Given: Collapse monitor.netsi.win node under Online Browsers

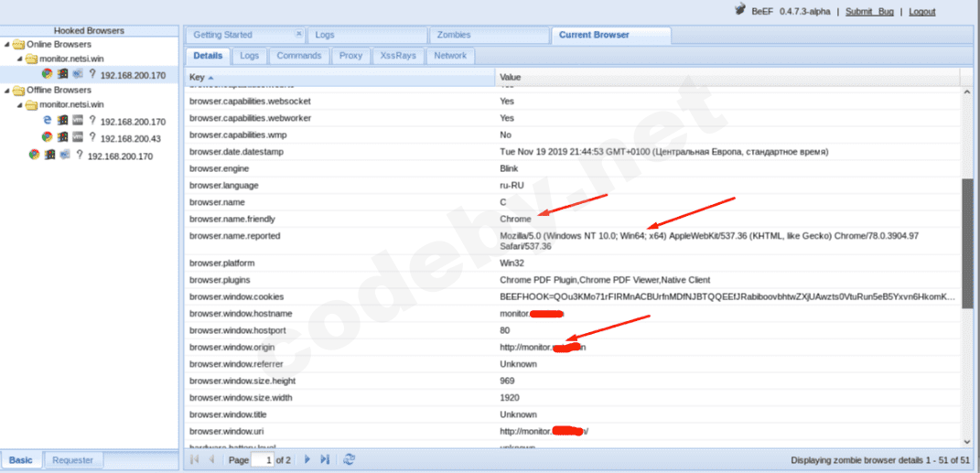Looking at the screenshot, I should click(19, 59).
